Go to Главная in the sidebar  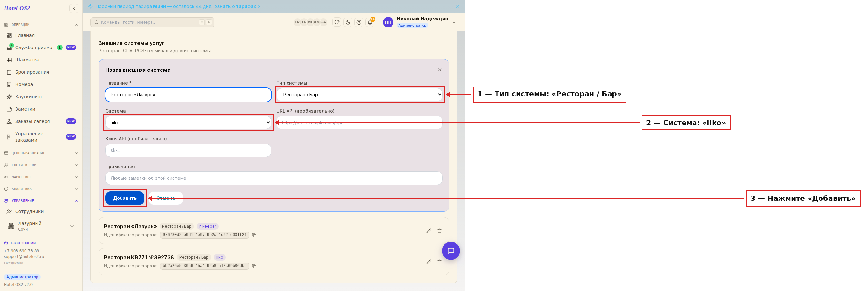(41, 36)
